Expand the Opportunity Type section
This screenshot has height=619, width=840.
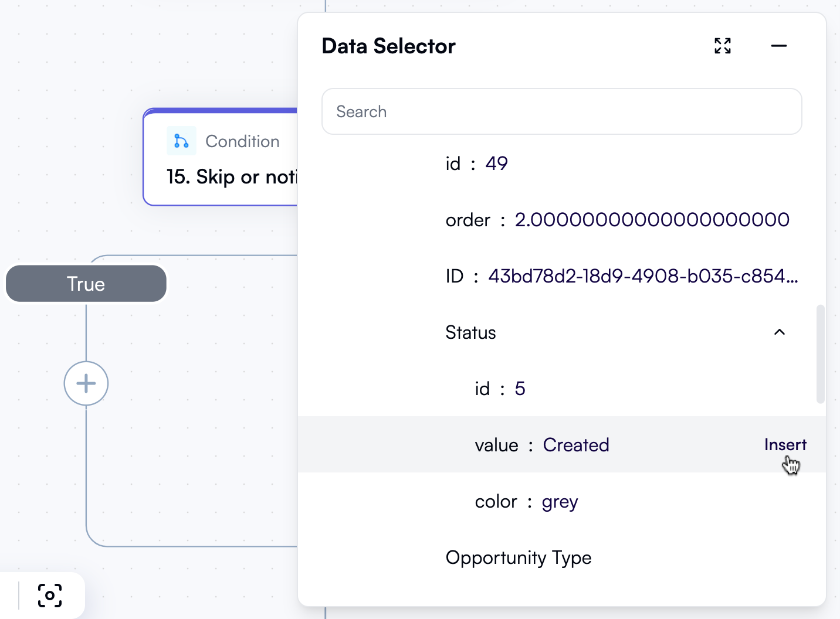[519, 557]
